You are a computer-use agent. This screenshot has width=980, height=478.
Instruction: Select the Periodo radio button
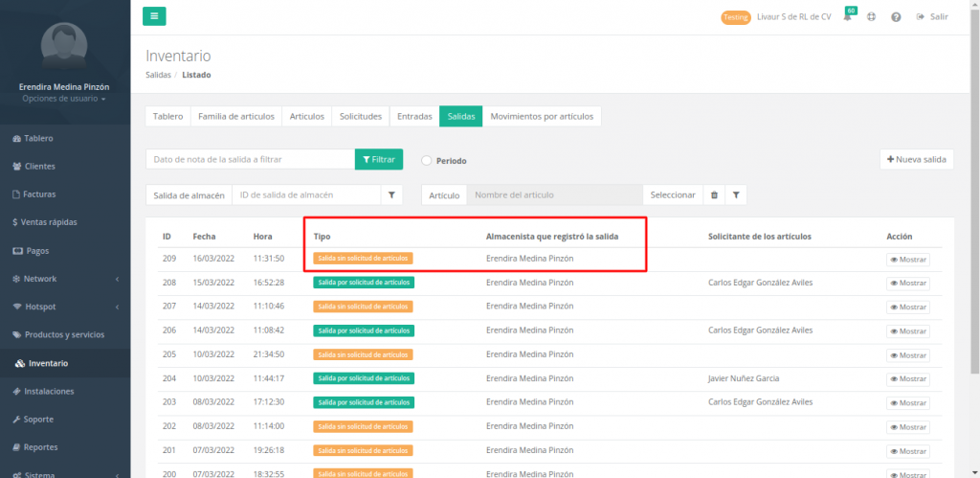pos(427,161)
